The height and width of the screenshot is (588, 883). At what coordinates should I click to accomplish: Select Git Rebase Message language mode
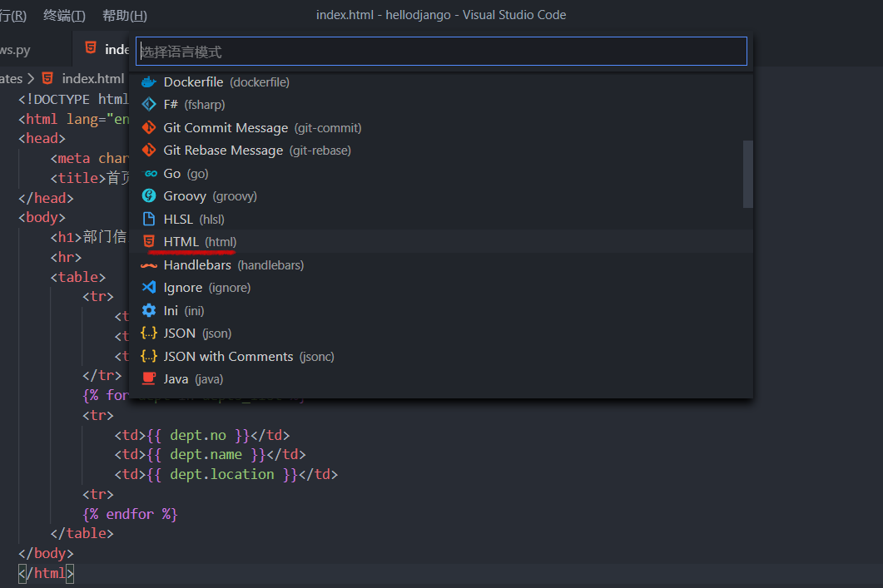point(441,151)
